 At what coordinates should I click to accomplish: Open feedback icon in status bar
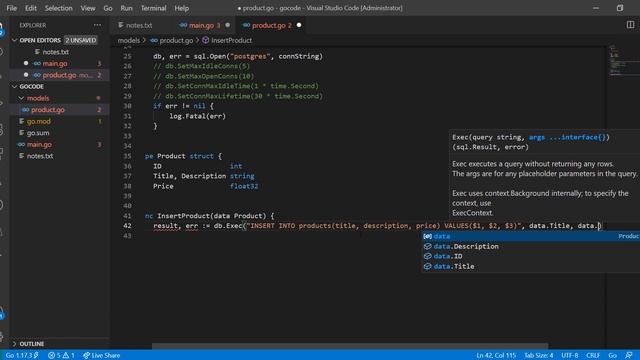[x=629, y=355]
